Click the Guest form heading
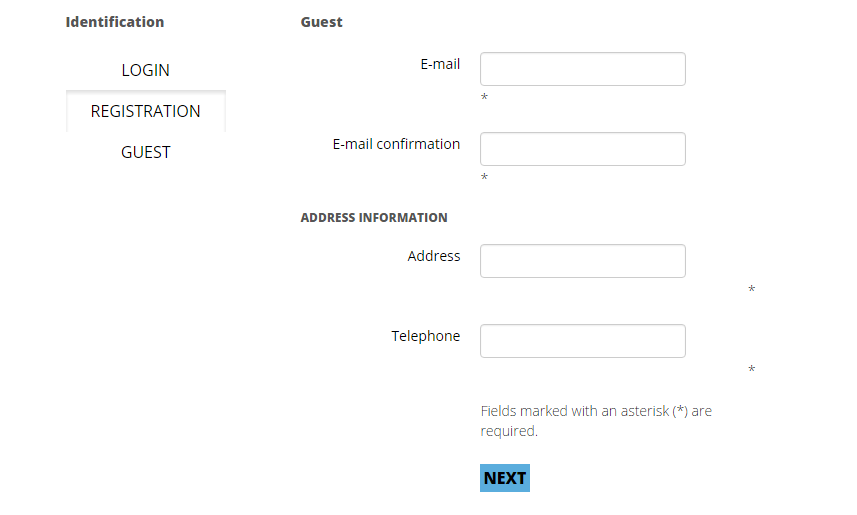Screen dimensions: 857x515 pos(321,22)
